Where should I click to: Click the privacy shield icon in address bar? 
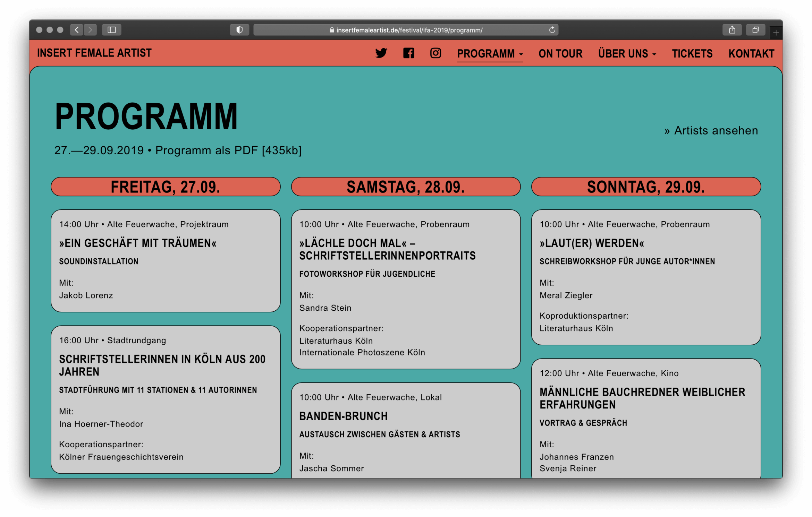(x=239, y=30)
